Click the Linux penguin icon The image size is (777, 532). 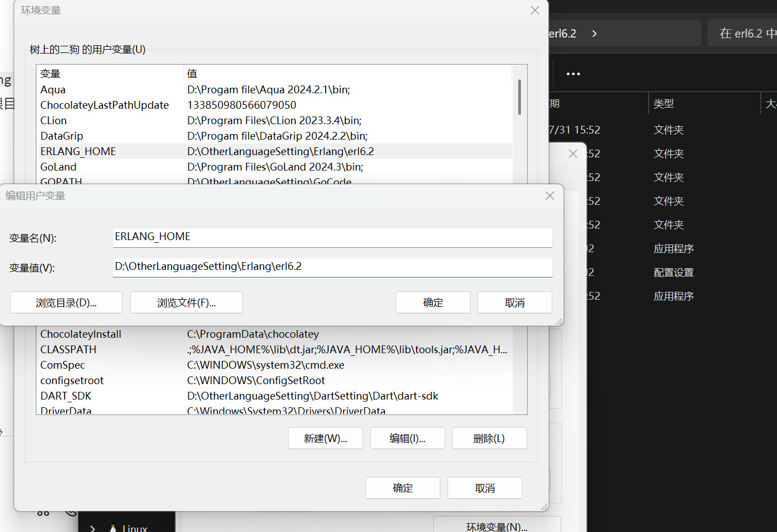(x=113, y=528)
